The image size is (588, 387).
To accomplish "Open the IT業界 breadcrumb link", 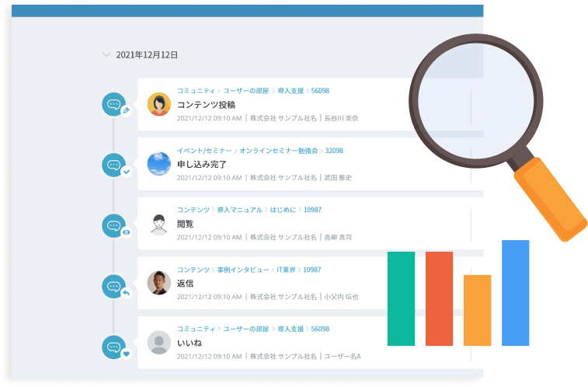I will pyautogui.click(x=286, y=270).
